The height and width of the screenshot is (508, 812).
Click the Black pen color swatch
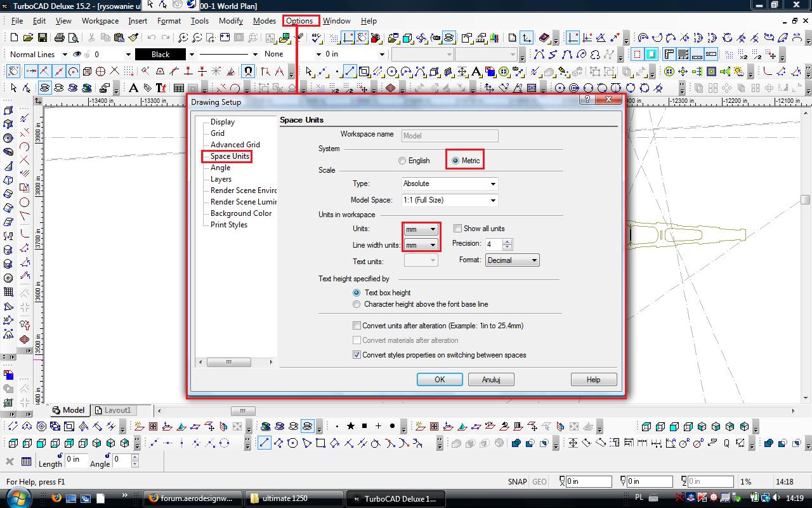(160, 55)
